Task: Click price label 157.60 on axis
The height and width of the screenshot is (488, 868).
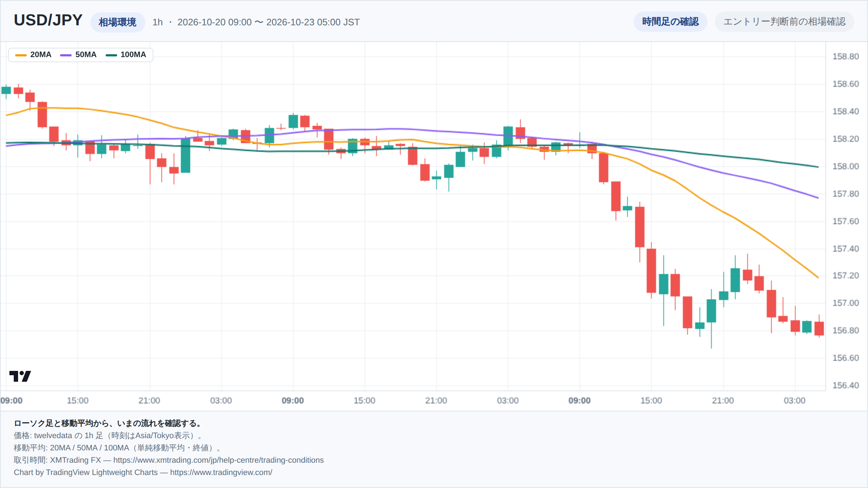Action: click(846, 221)
